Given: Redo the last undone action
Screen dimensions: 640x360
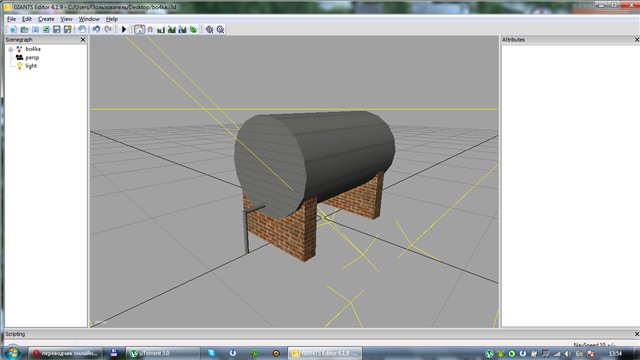Looking at the screenshot, I should pyautogui.click(x=108, y=29).
